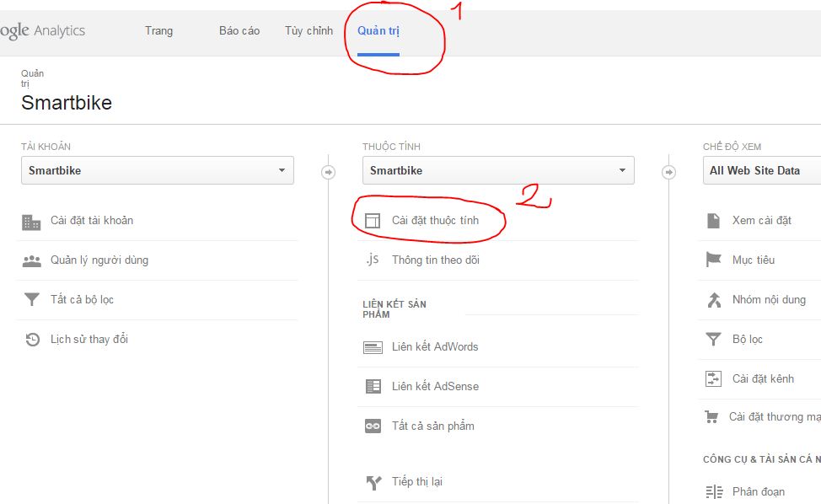The image size is (821, 504).
Task: Open the All Web Site Data view dropdown
Action: pos(762,170)
